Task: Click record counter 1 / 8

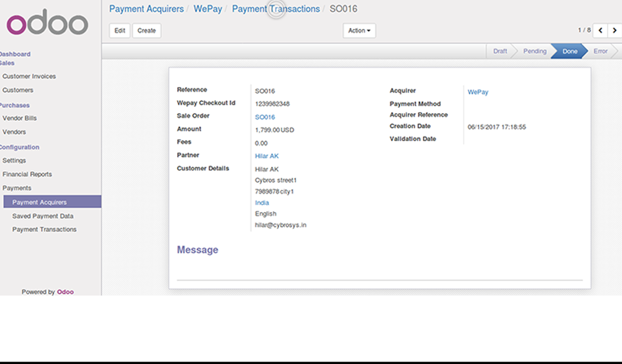Action: (584, 30)
